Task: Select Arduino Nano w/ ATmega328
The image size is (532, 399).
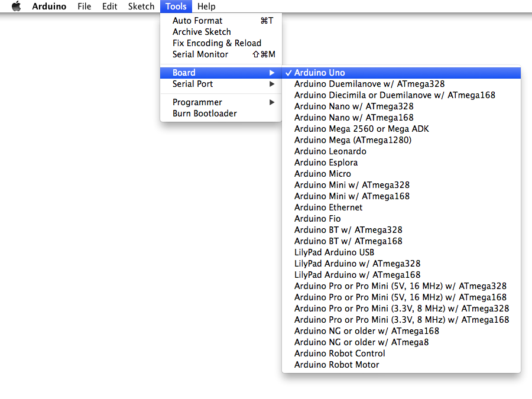Action: click(x=353, y=106)
